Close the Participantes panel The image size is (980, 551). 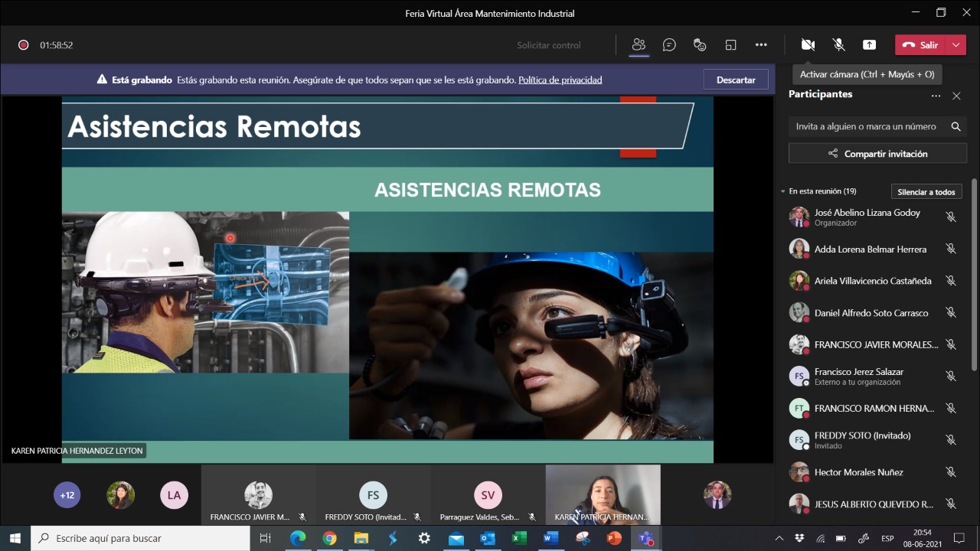tap(956, 96)
